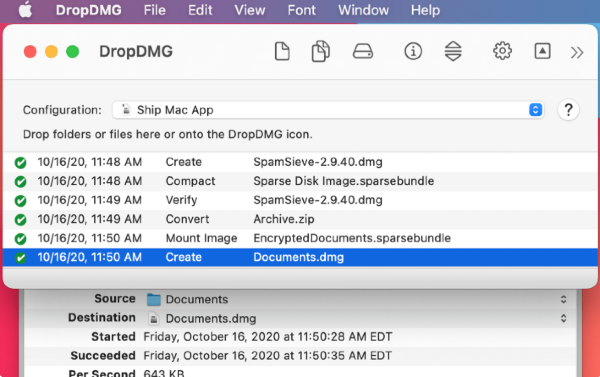The height and width of the screenshot is (377, 600).
Task: Open the DropDMG application menu
Action: click(x=88, y=10)
